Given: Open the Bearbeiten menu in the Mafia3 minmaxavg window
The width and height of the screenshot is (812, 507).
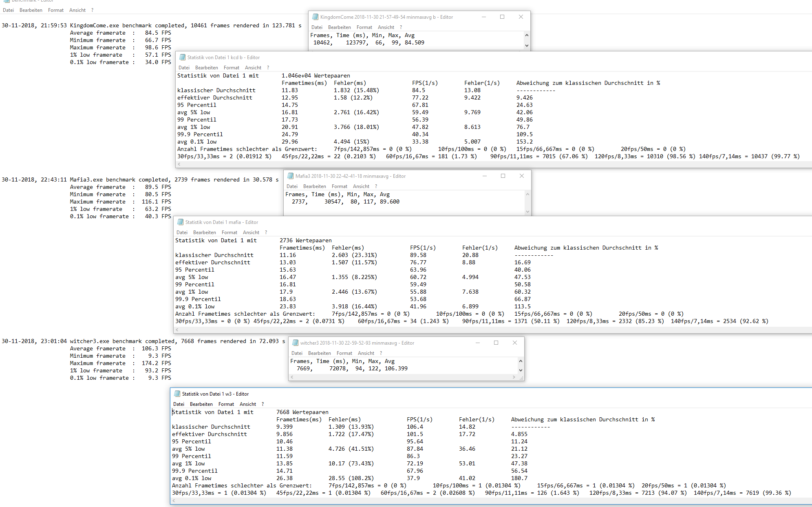Looking at the screenshot, I should [314, 186].
